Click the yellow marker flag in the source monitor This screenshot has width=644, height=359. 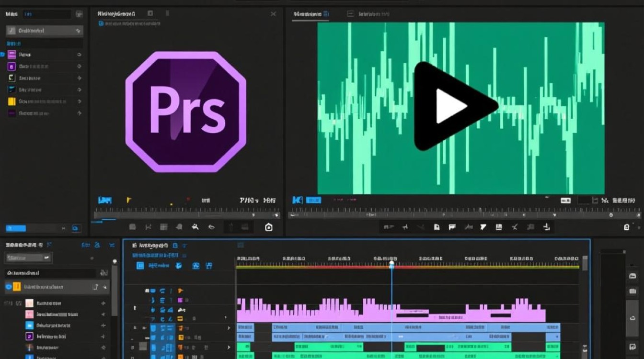129,200
